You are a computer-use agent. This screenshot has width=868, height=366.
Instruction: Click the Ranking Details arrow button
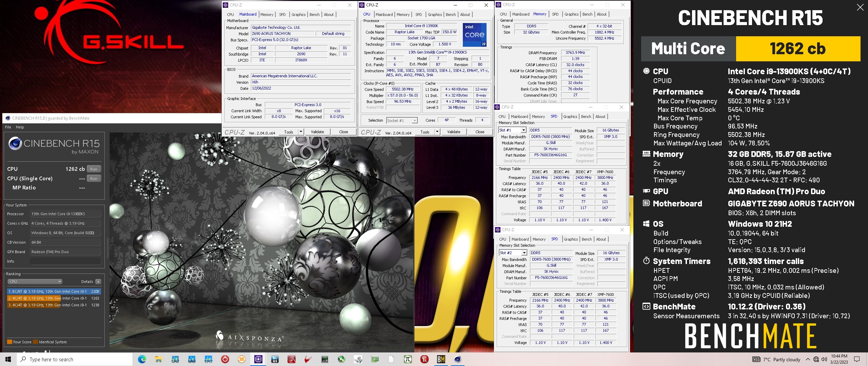point(98,282)
